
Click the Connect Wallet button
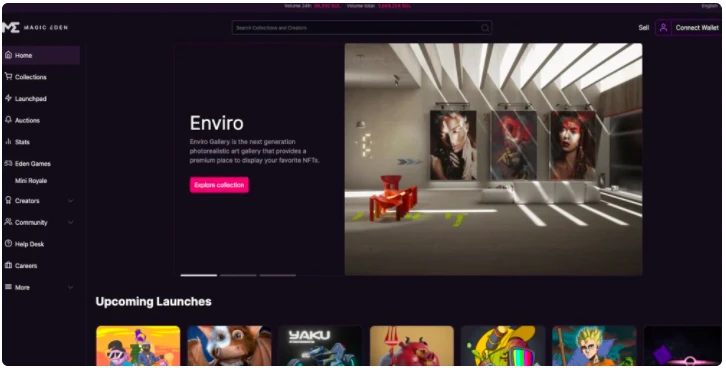[x=696, y=28]
